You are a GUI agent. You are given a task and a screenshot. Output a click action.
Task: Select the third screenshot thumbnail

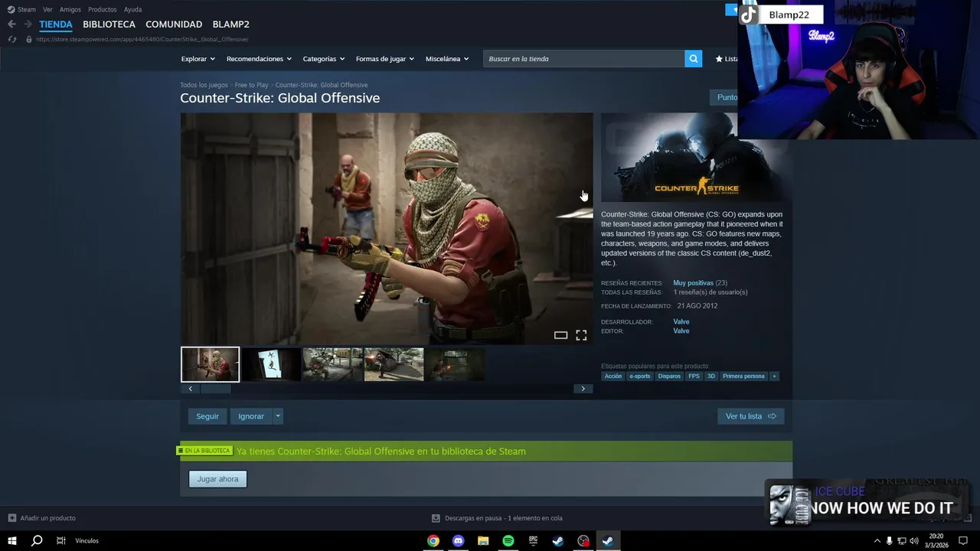click(332, 364)
